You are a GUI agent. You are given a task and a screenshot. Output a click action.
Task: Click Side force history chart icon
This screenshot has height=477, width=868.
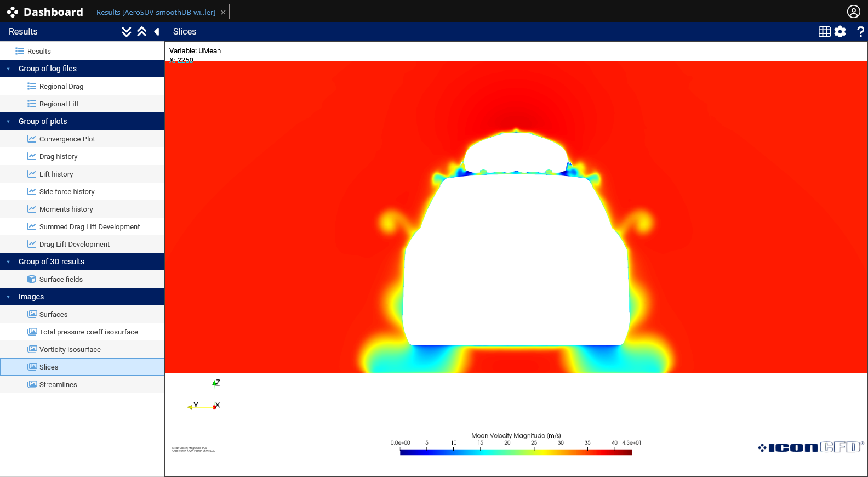point(32,191)
